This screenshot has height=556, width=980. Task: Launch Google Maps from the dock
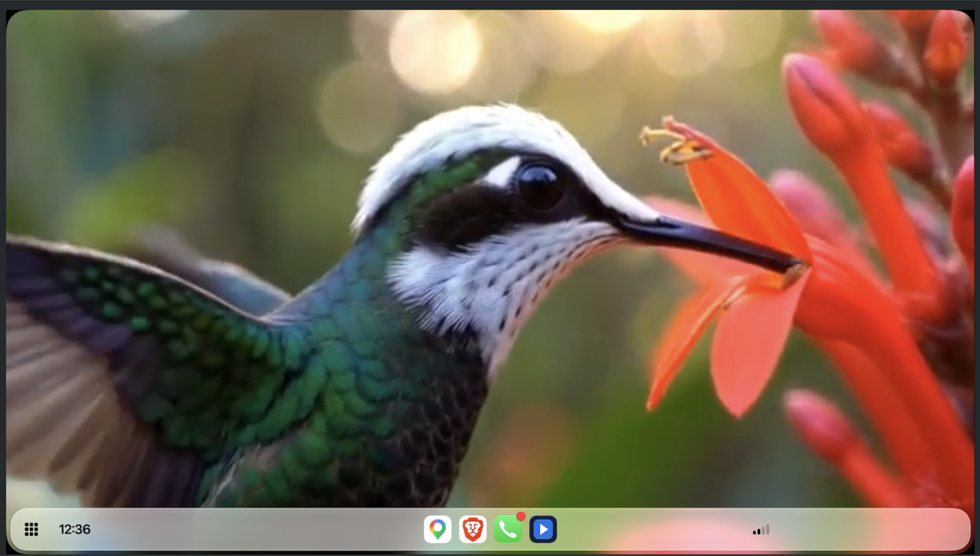tap(437, 529)
